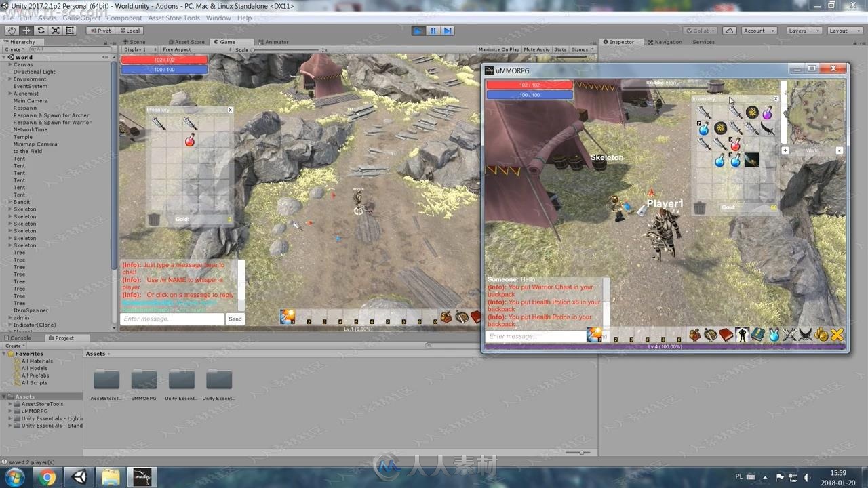
Task: Select red health potion in Game view inventory
Action: [191, 140]
